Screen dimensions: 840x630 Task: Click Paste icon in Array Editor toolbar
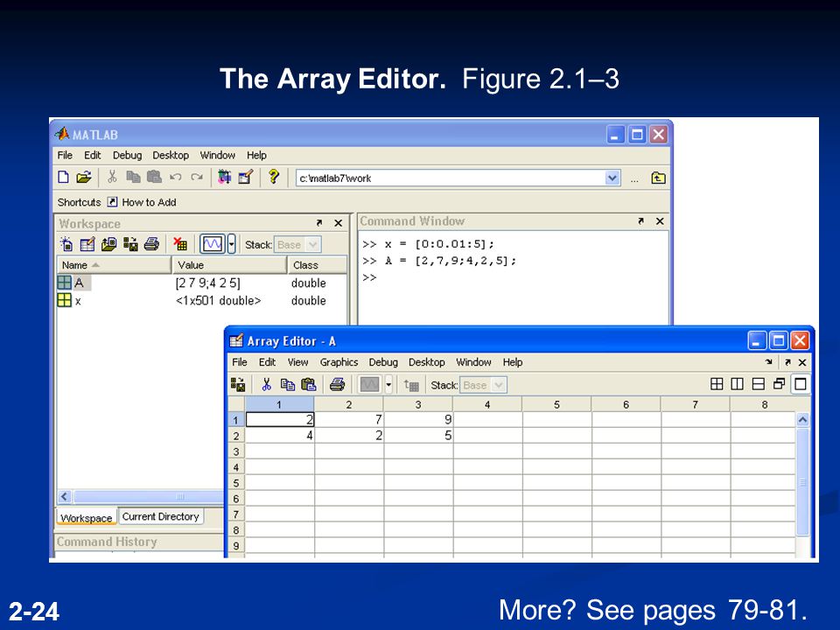[309, 384]
